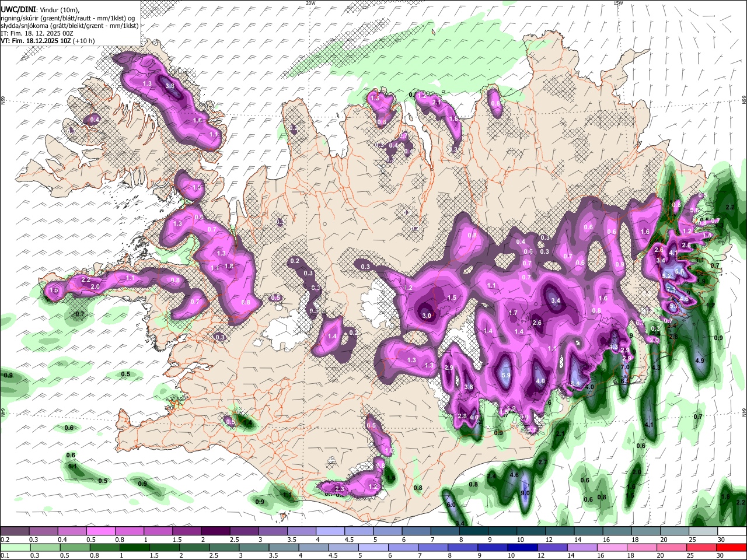Pick the darkest green 1–1.5 swatch, lower legend row

coord(134,547)
